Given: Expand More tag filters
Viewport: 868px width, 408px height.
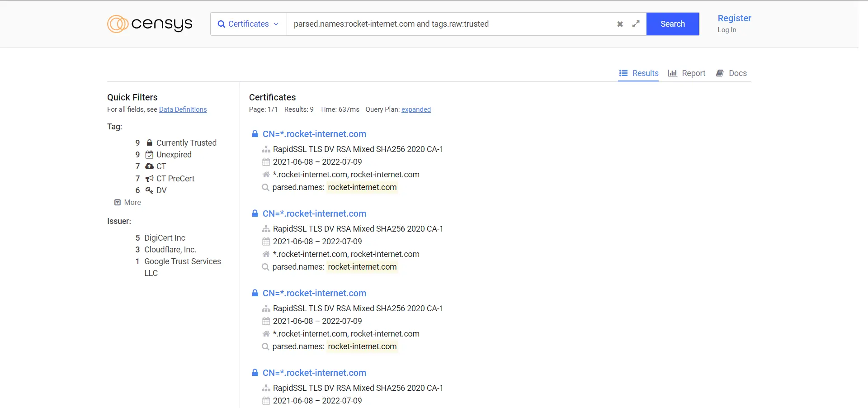Looking at the screenshot, I should pyautogui.click(x=128, y=203).
